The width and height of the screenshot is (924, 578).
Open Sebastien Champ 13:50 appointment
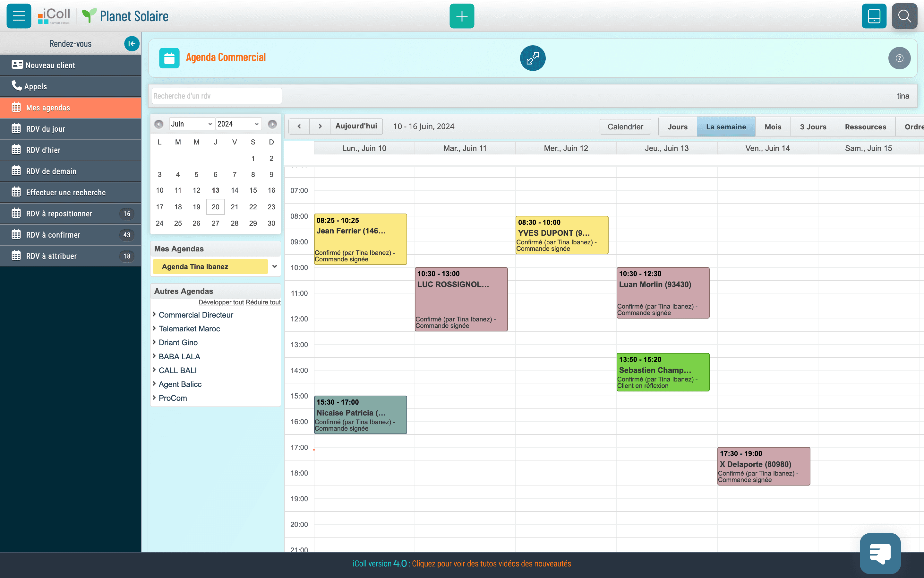663,372
